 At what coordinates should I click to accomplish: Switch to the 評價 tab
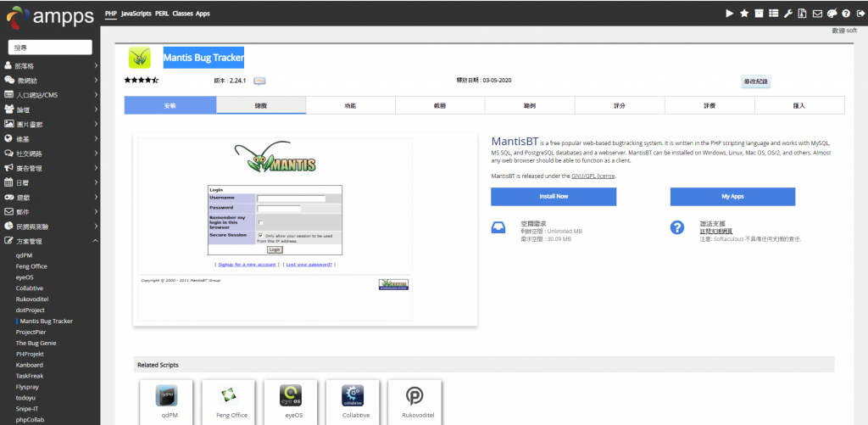(x=709, y=105)
